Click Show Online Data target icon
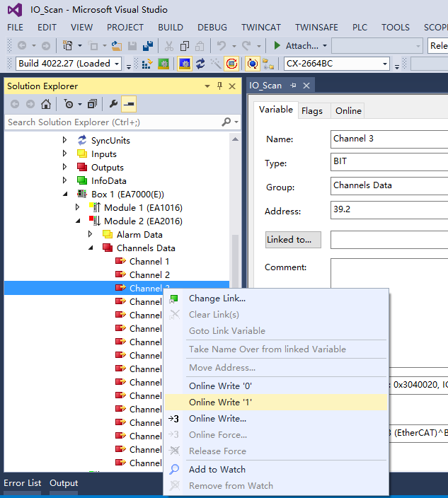This screenshot has height=498, width=448. [253, 64]
